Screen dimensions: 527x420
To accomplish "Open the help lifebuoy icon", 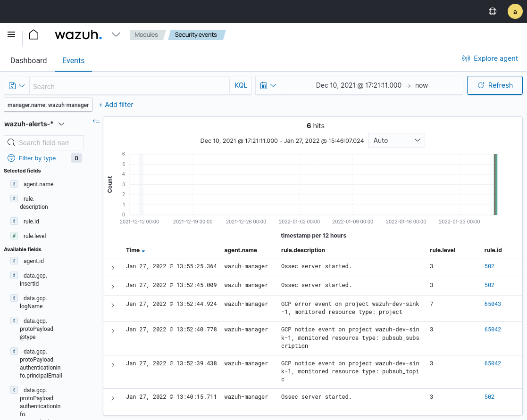I will 493,11.
